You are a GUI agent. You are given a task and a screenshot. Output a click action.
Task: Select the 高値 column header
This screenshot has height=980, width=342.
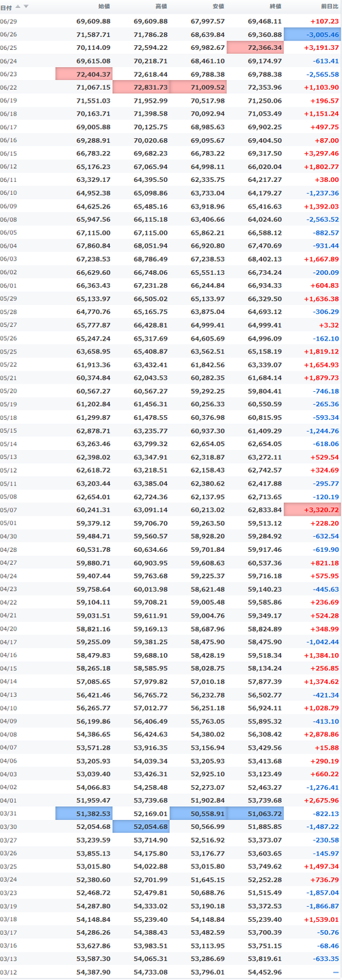click(x=161, y=7)
